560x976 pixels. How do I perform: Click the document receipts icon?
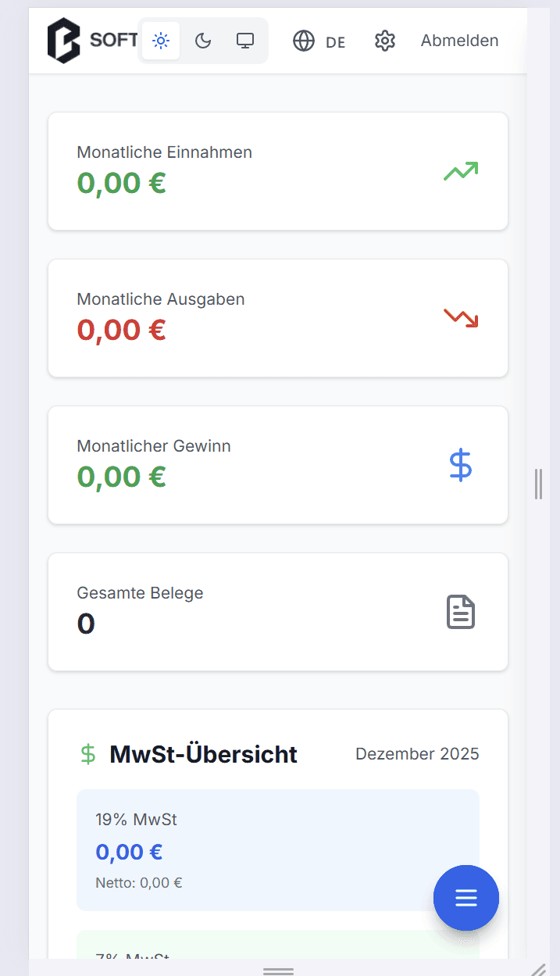[x=461, y=612]
